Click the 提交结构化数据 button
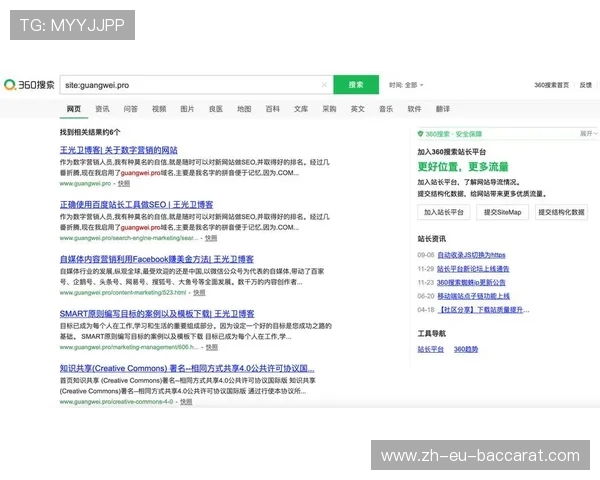Screen dimensions: 600x480 point(561,212)
